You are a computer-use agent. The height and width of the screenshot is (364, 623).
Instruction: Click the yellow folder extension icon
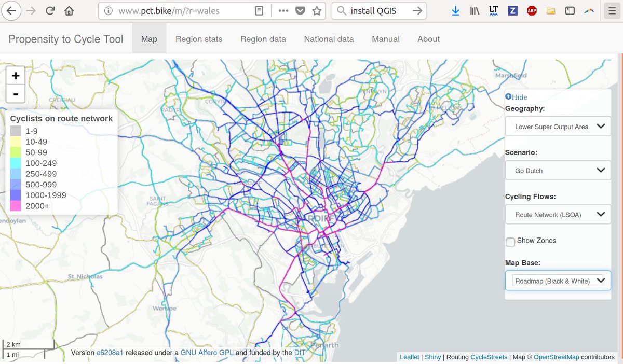tap(551, 11)
